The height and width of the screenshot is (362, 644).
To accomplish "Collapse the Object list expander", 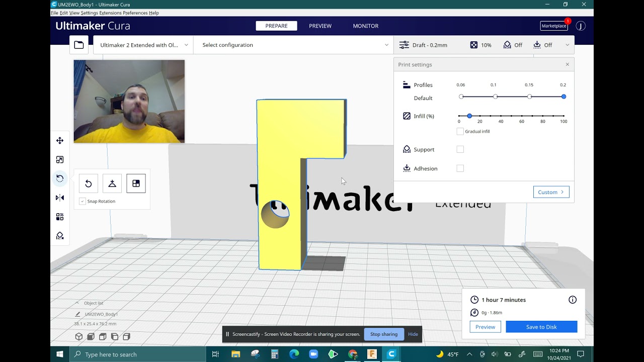I will pos(76,303).
